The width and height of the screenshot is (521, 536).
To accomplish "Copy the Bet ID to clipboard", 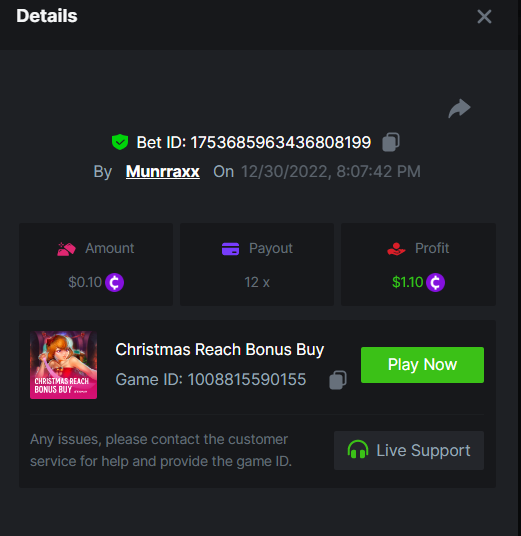I will (391, 142).
